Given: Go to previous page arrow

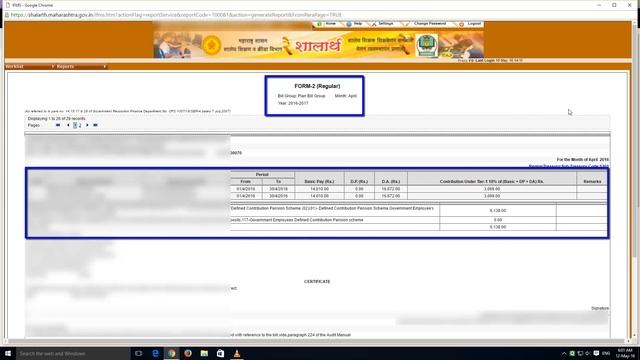Looking at the screenshot, I should [68, 125].
